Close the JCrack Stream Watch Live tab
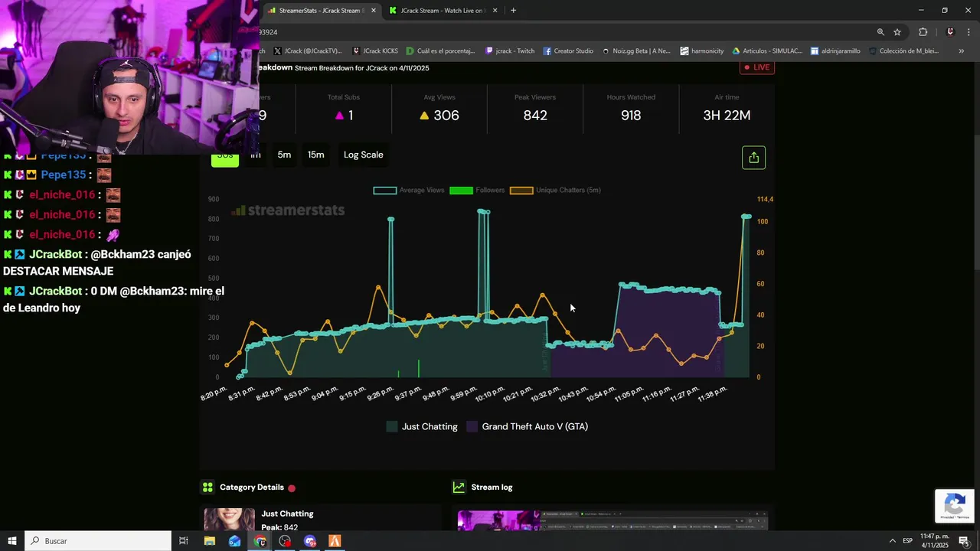This screenshot has width=980, height=551. pyautogui.click(x=495, y=11)
